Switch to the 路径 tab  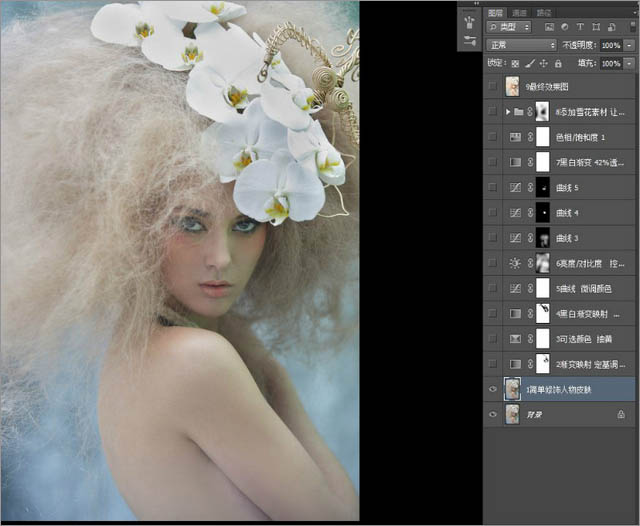pos(543,12)
